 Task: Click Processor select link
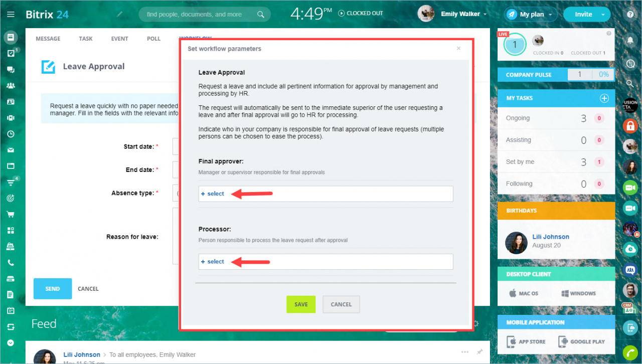[x=213, y=261]
